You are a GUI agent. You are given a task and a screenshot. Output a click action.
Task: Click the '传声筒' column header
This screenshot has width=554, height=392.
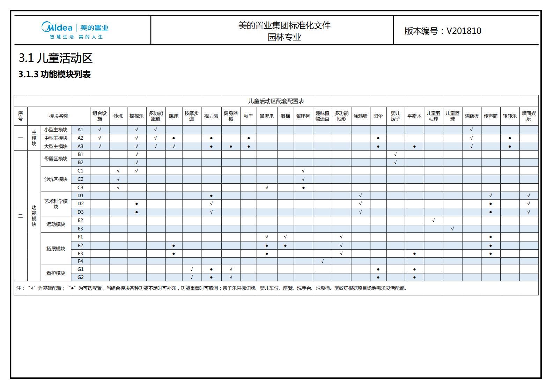(x=491, y=116)
